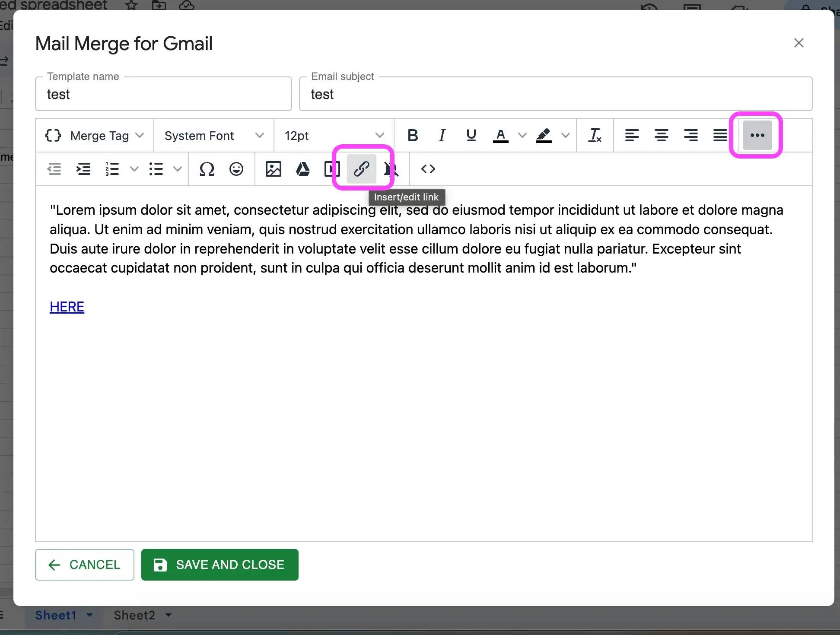Insert an image
840x635 pixels.
[x=273, y=169]
